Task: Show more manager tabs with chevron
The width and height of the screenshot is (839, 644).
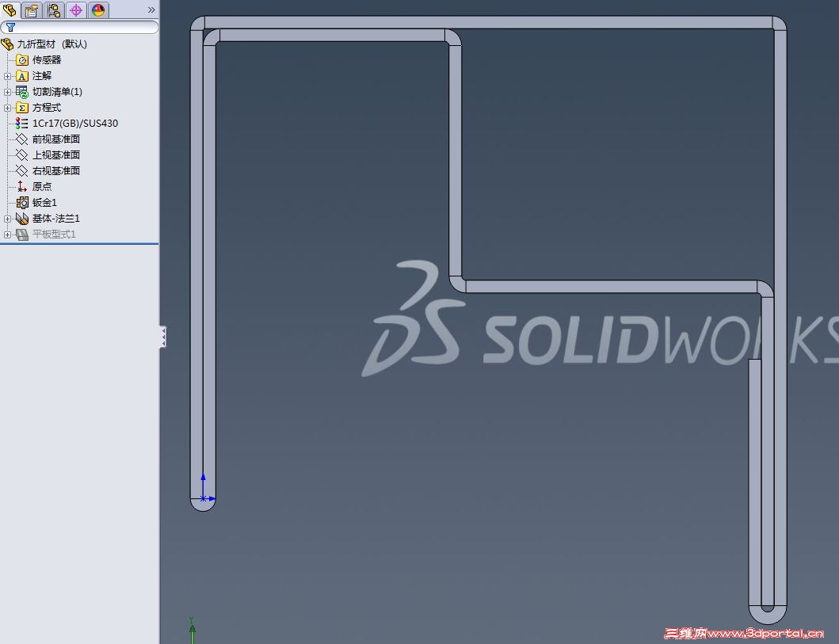Action: coord(151,10)
